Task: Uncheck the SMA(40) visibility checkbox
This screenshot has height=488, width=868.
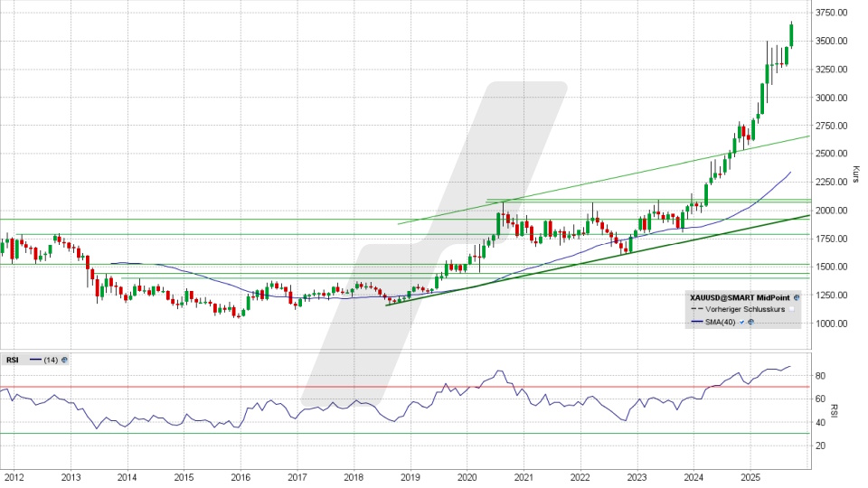Action: point(741,322)
